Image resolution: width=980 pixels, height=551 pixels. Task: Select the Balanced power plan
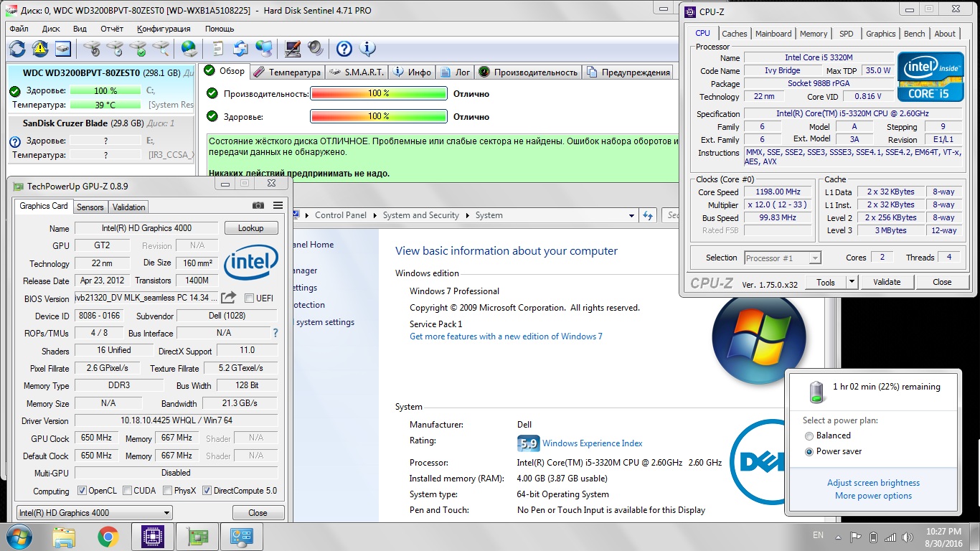click(809, 435)
